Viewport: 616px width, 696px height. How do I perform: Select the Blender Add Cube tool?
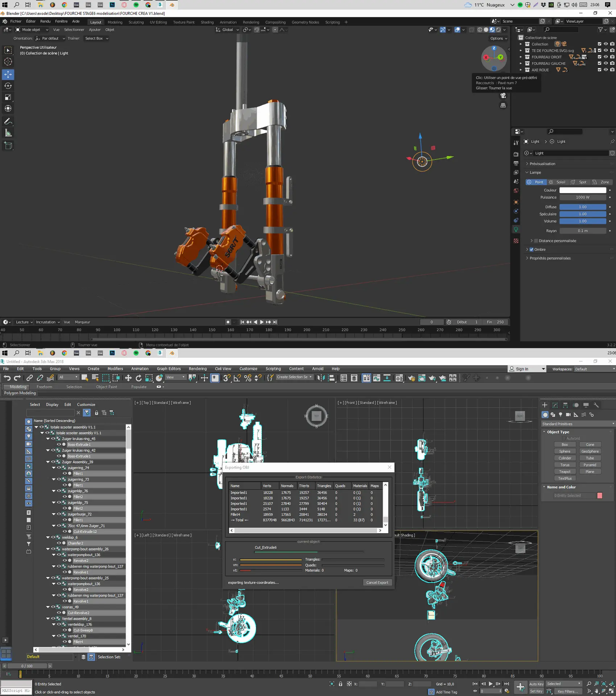tap(8, 146)
